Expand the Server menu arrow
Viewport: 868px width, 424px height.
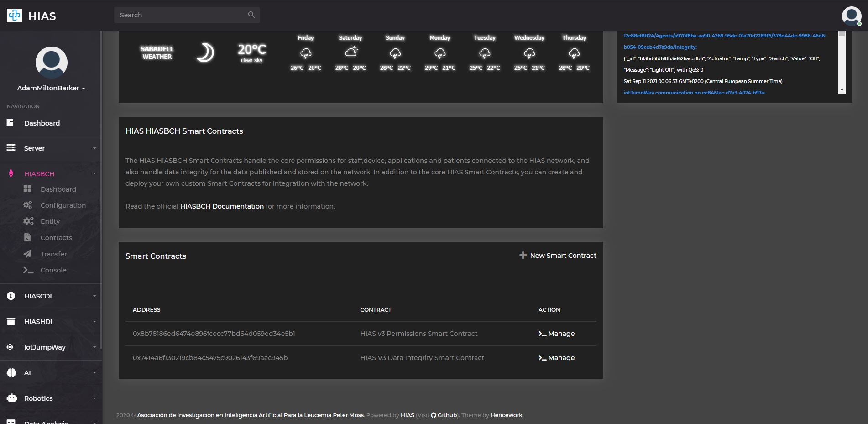pos(94,148)
